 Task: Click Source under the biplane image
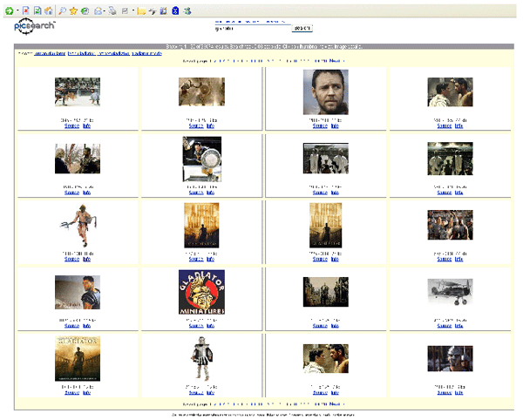pyautogui.click(x=445, y=326)
